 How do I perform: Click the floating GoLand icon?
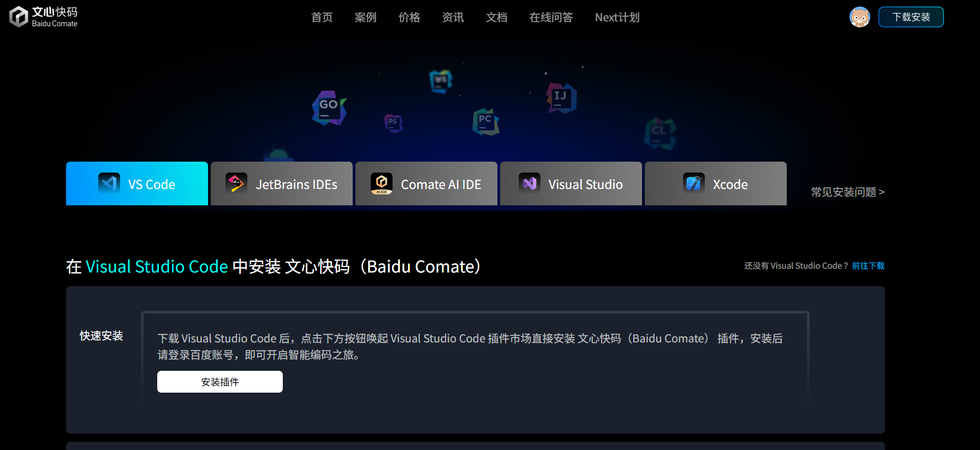tap(329, 108)
